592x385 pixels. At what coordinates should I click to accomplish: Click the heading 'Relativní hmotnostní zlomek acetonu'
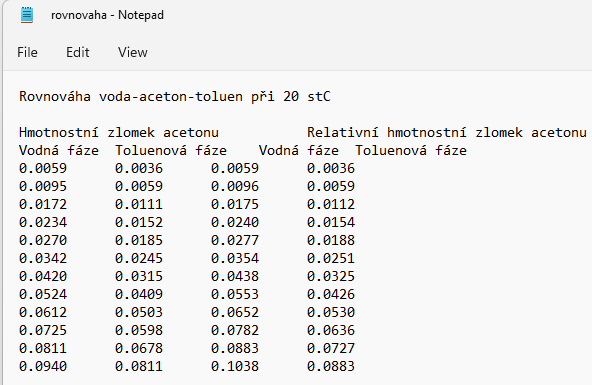(x=447, y=132)
